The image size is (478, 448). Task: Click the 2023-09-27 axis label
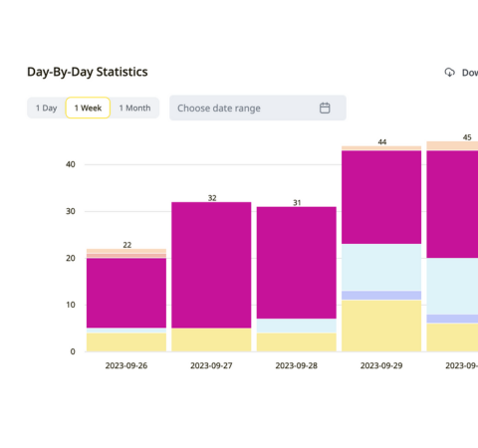pyautogui.click(x=211, y=365)
